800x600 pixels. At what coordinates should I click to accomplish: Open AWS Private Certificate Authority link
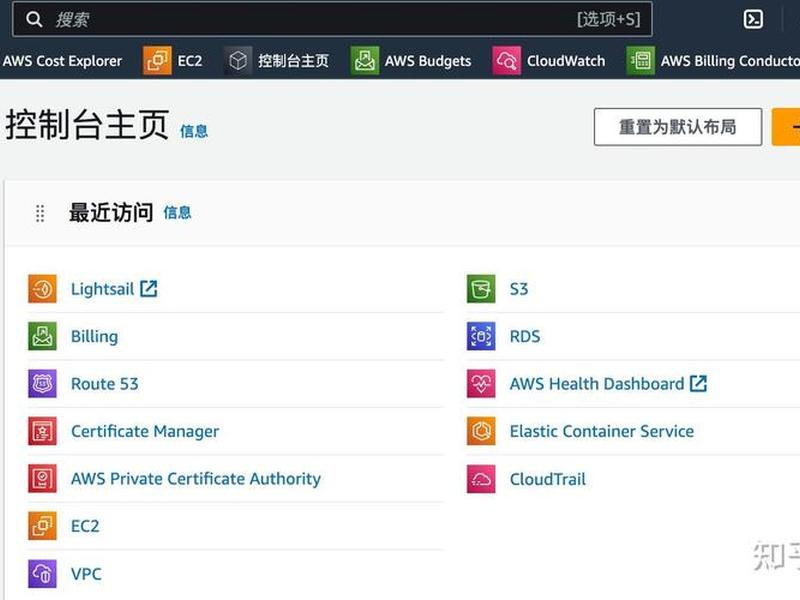click(196, 479)
